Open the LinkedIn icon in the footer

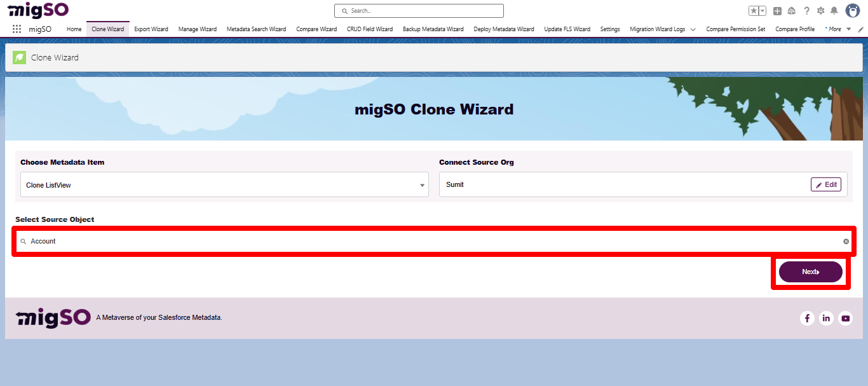pyautogui.click(x=826, y=318)
